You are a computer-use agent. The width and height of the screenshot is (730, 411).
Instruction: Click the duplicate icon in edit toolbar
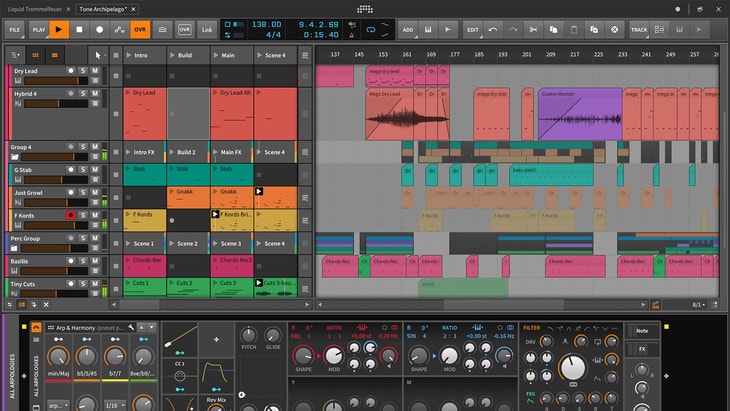point(594,29)
